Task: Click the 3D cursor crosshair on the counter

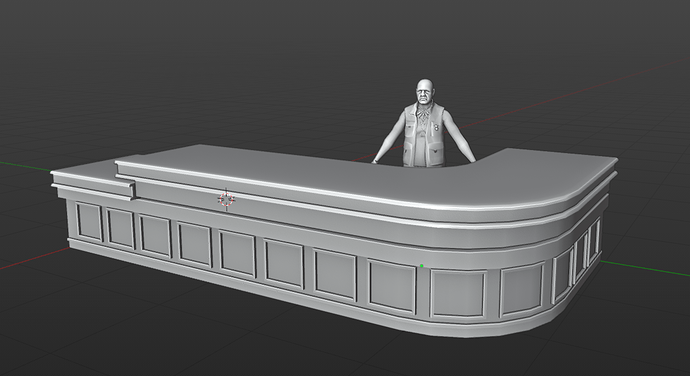Action: (226, 200)
